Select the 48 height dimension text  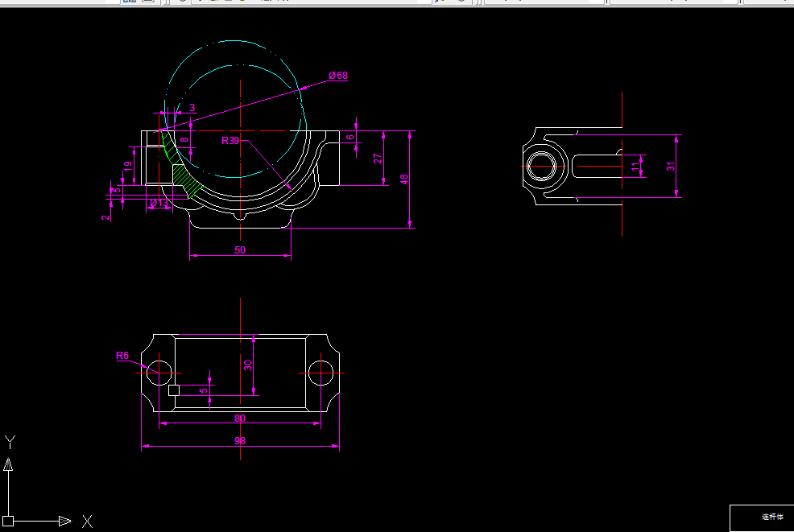[x=403, y=179]
